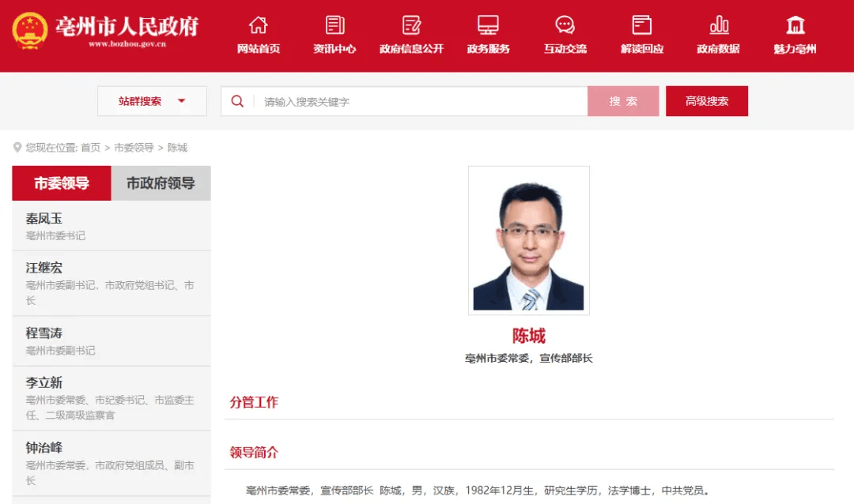
Task: Click the national emblem logo
Action: [x=29, y=31]
